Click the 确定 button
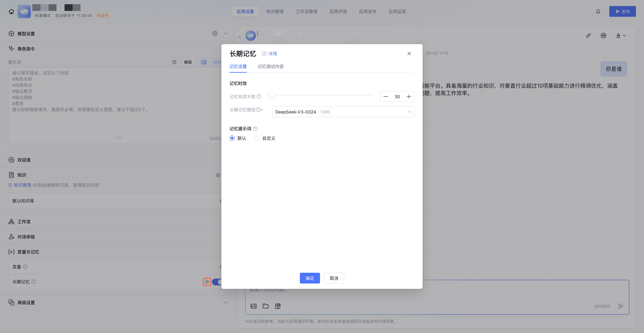The height and width of the screenshot is (333, 644). [x=309, y=278]
